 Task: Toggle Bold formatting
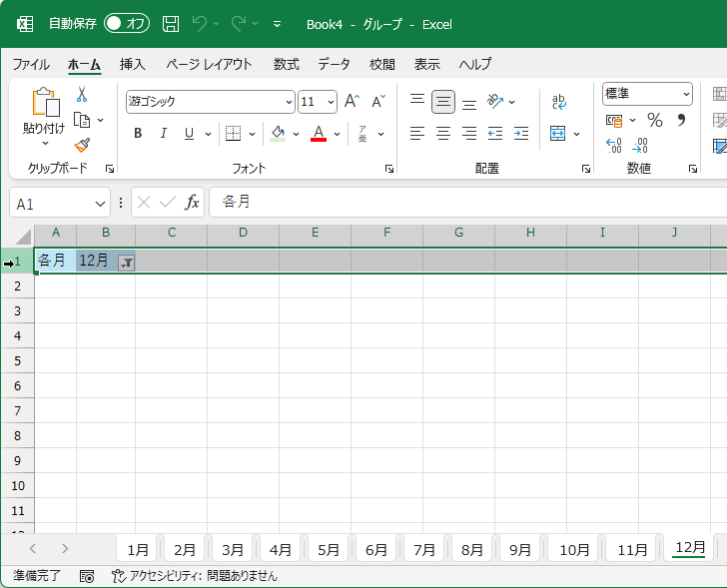pyautogui.click(x=138, y=134)
